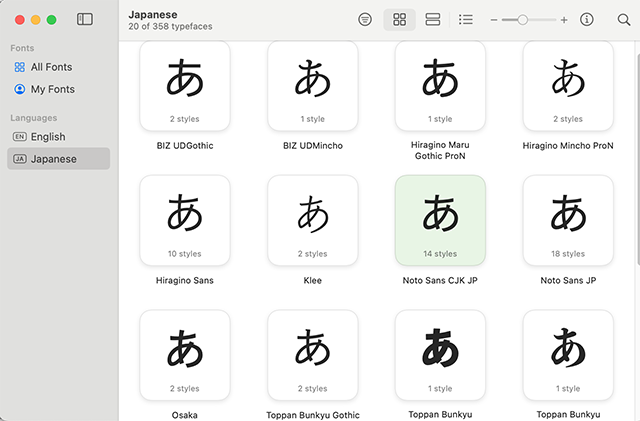Click the Hiragino Mincho ProN label

click(568, 145)
